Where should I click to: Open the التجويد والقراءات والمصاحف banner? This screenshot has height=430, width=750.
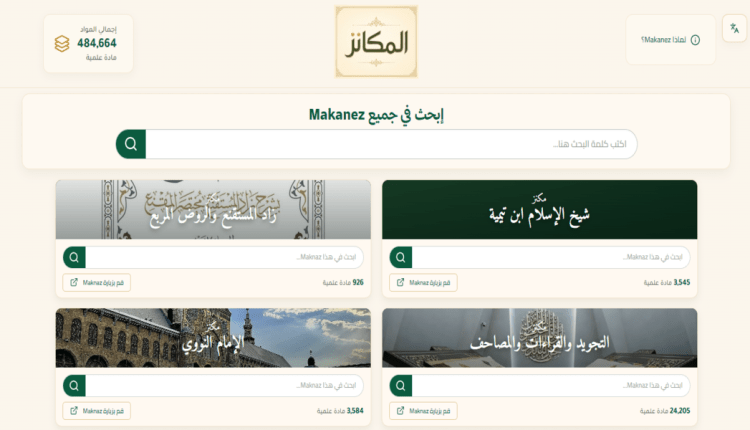coord(540,338)
